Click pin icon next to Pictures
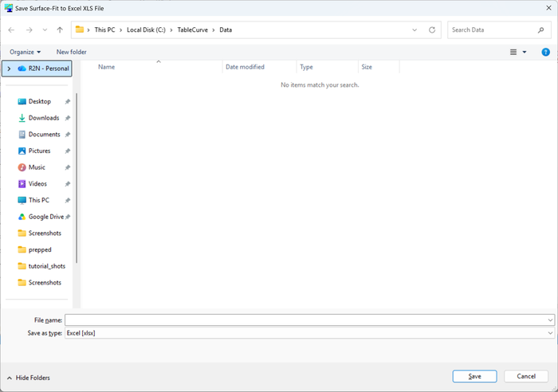Image resolution: width=558 pixels, height=392 pixels. click(x=67, y=151)
